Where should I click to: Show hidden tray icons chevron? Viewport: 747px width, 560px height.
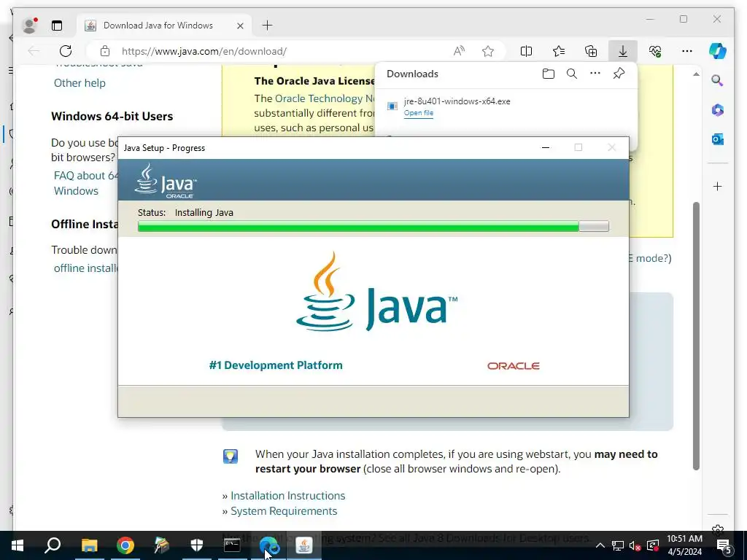(600, 545)
